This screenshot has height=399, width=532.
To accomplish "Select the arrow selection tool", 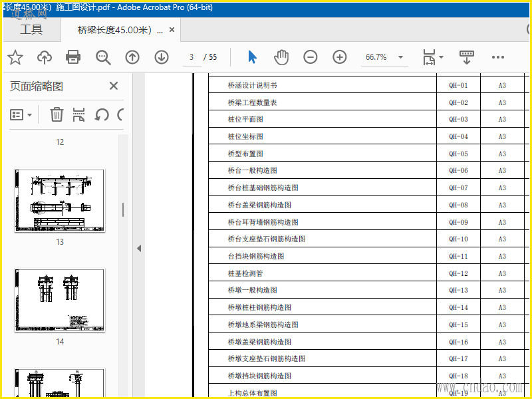I will (252, 57).
